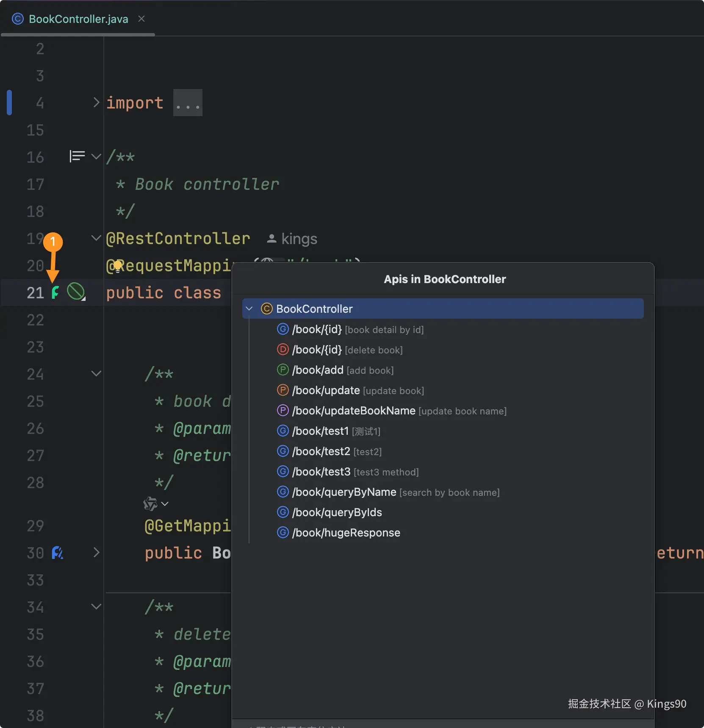Expand the folded import block on line 4
Screen dimensions: 704x728
click(x=97, y=103)
